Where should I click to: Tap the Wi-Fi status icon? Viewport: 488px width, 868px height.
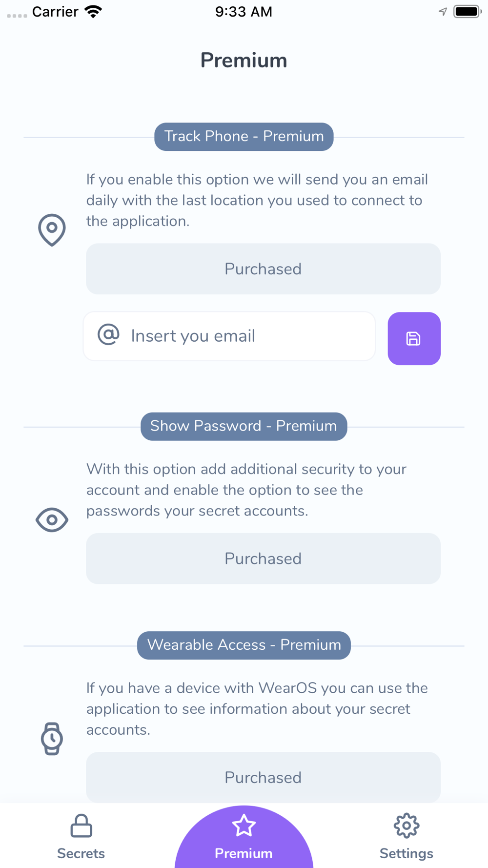click(93, 12)
